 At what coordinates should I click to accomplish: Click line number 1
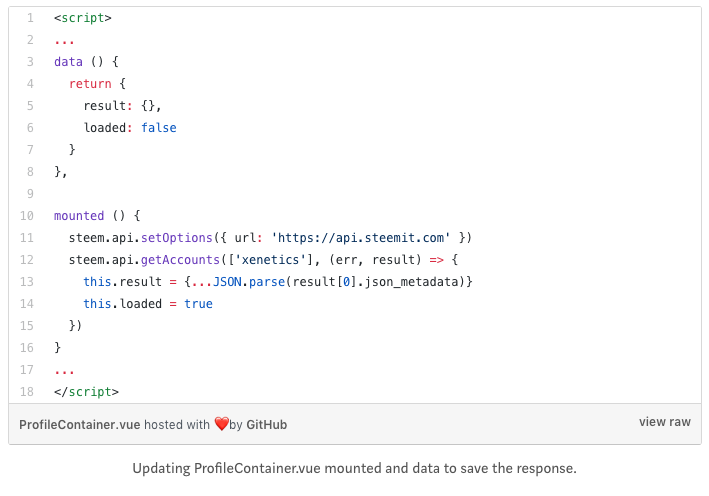point(30,18)
